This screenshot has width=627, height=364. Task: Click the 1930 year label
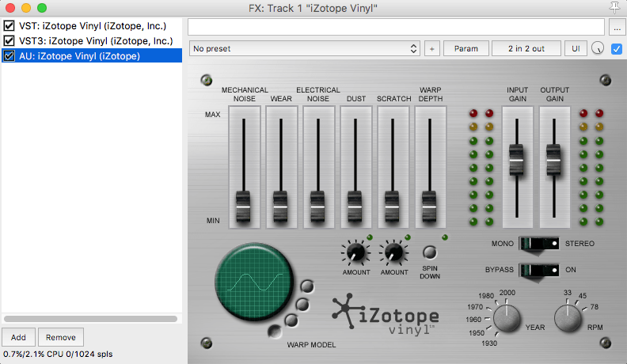[x=489, y=343]
